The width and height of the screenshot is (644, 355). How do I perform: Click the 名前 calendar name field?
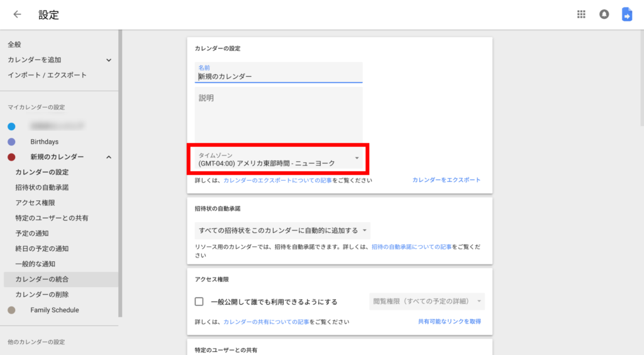point(279,76)
